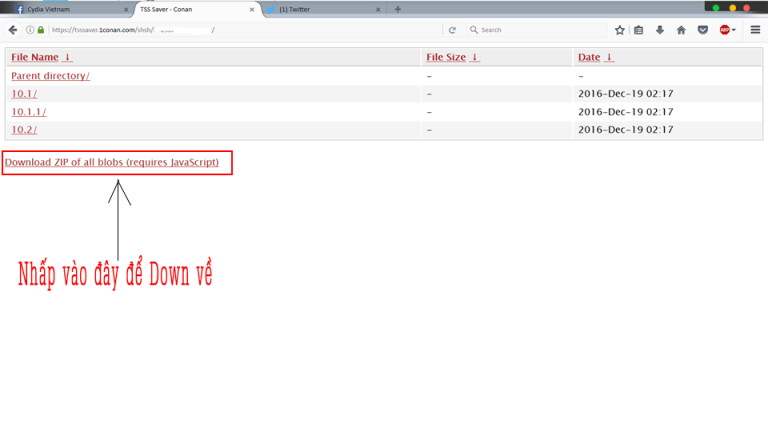Click the Facebook favicon on Cydia Vietnam tab

[20, 9]
